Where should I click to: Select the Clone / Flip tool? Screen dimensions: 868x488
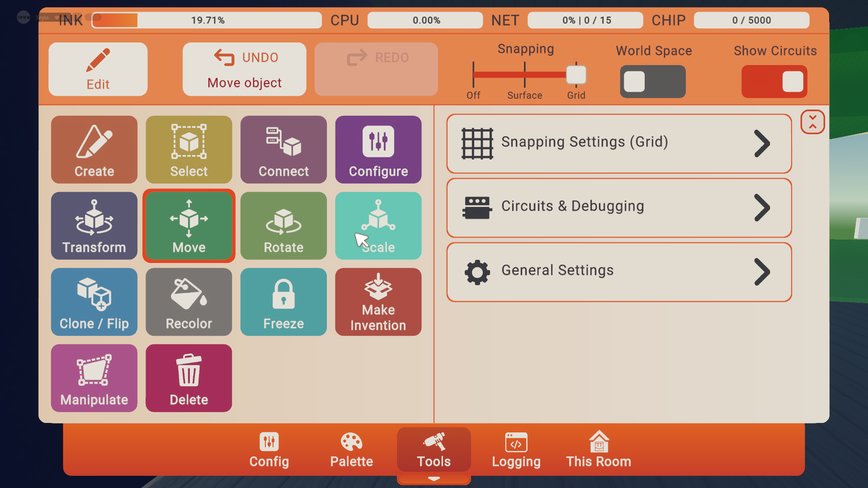click(94, 302)
